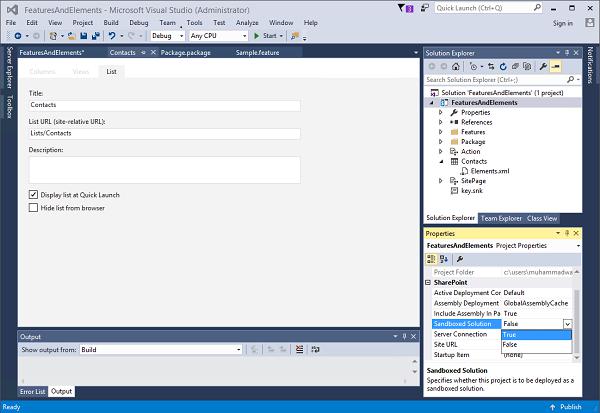
Task: Click the List URL input field
Action: tap(165, 133)
